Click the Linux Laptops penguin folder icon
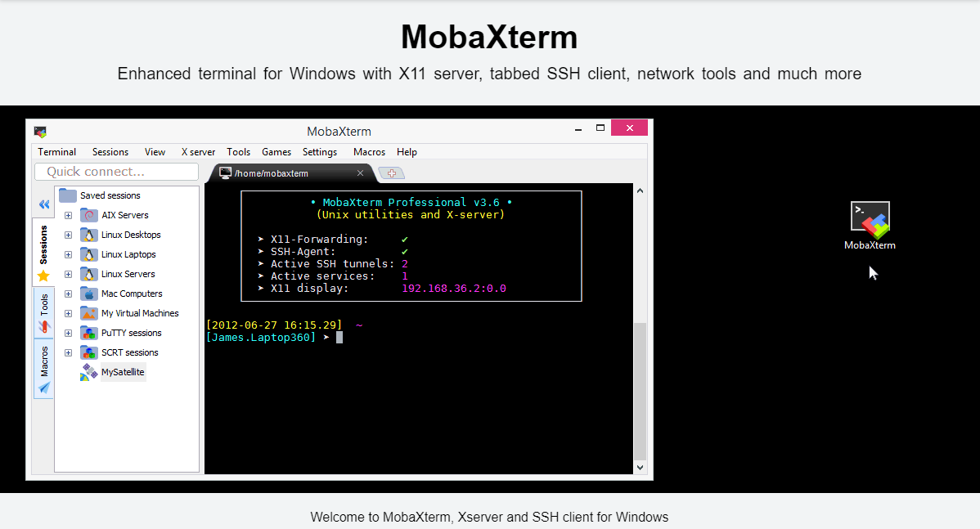The width and height of the screenshot is (980, 529). point(88,255)
